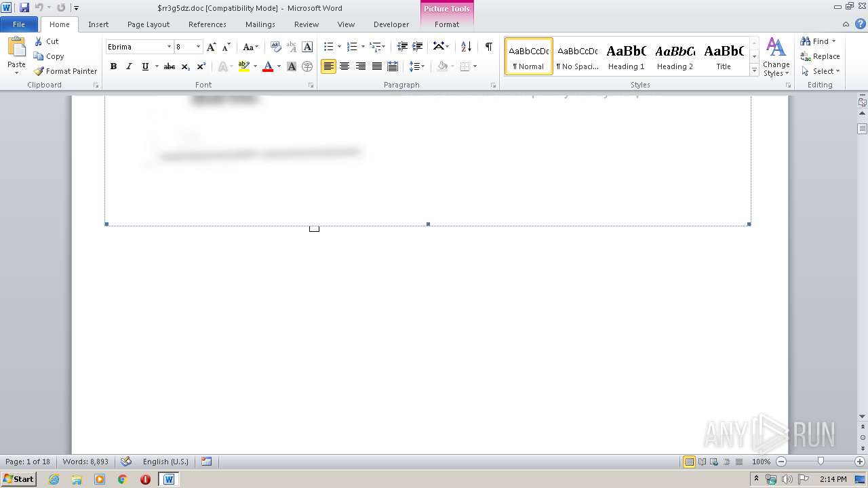The image size is (868, 488).
Task: Open Change Case dropdown
Action: 250,47
